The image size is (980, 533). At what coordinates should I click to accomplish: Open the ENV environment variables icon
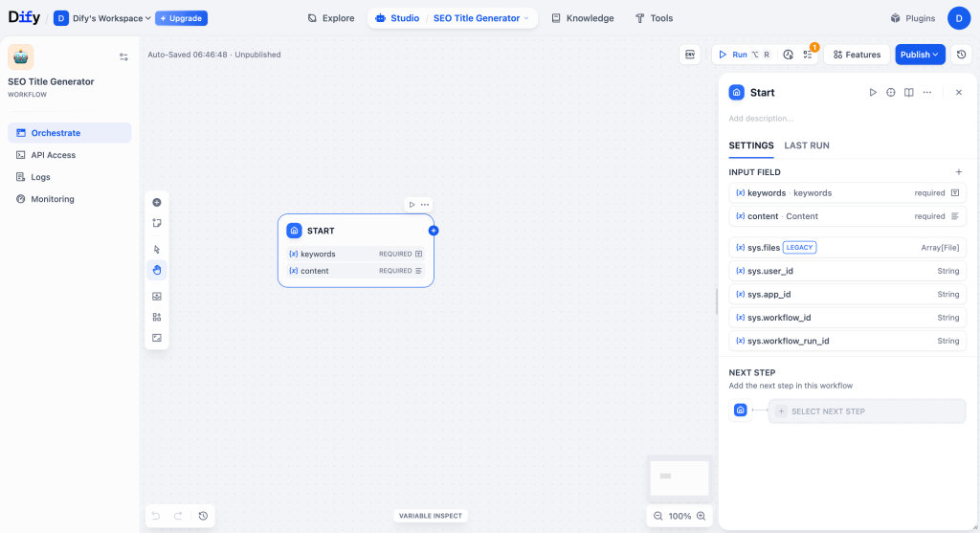coord(689,55)
